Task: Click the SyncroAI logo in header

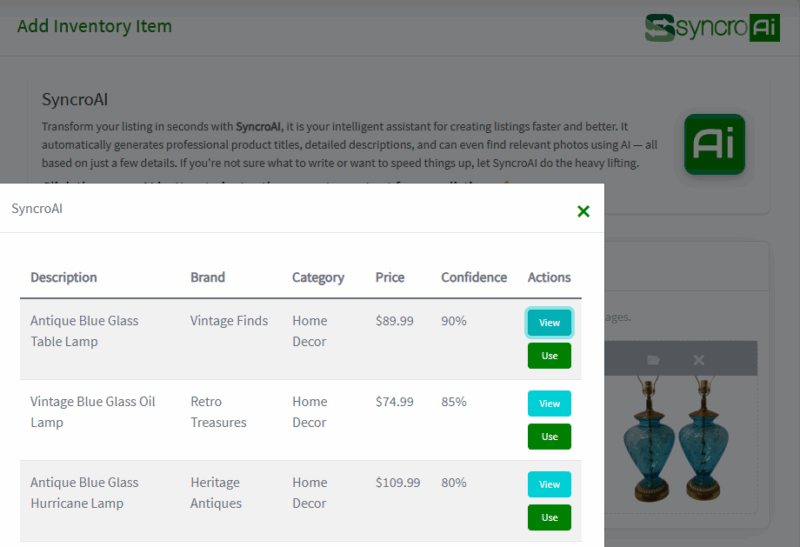Action: tap(711, 27)
